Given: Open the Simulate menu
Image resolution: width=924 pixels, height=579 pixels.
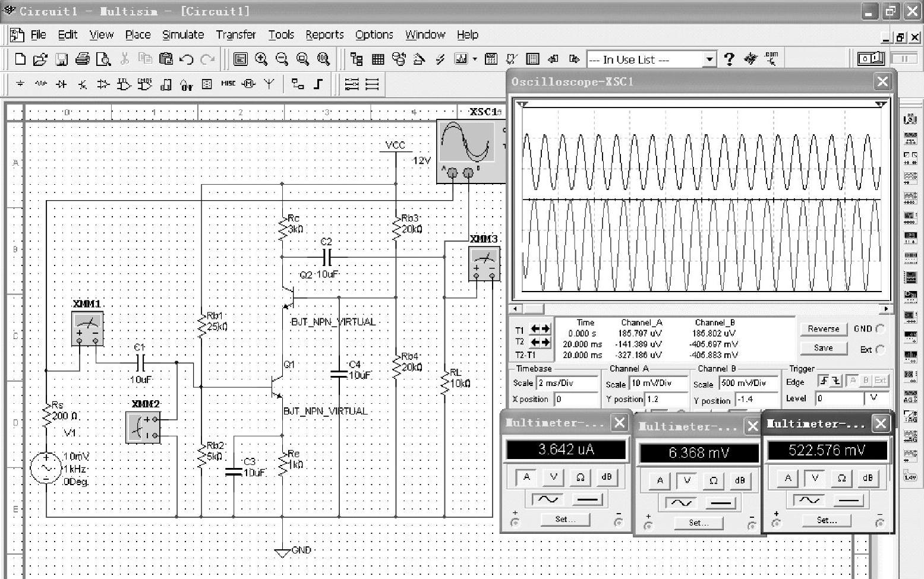Looking at the screenshot, I should point(183,34).
